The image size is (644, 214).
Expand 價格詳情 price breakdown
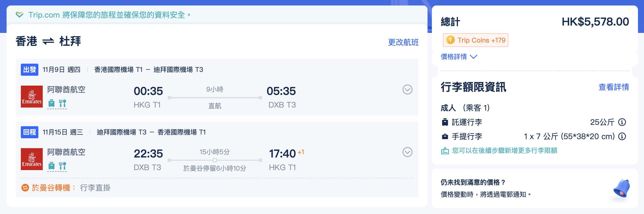(x=459, y=57)
